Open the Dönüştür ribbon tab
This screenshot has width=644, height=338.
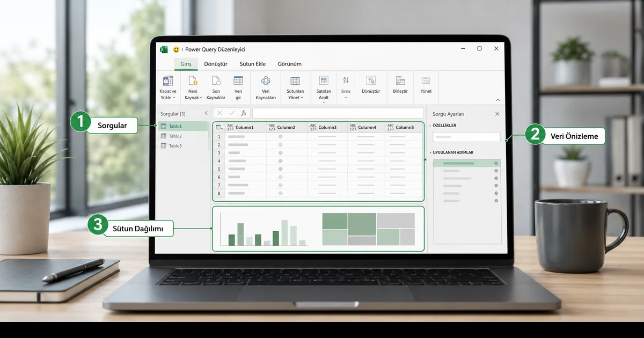[x=216, y=64]
